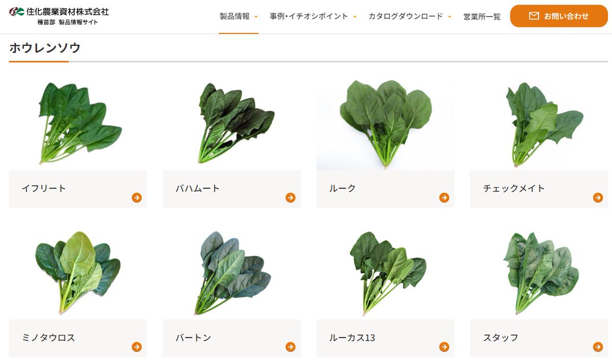The height and width of the screenshot is (364, 612).
Task: Click the お問い合わせ button
Action: (559, 16)
